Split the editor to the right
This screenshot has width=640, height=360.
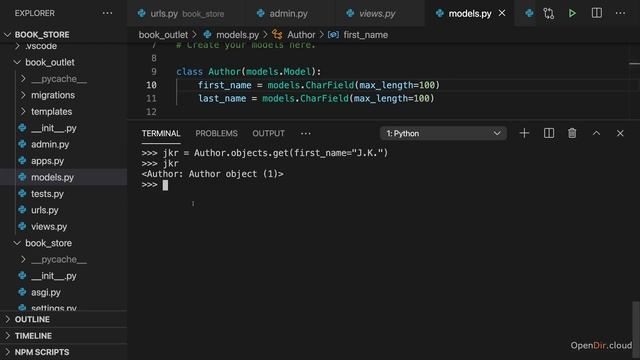(x=596, y=13)
